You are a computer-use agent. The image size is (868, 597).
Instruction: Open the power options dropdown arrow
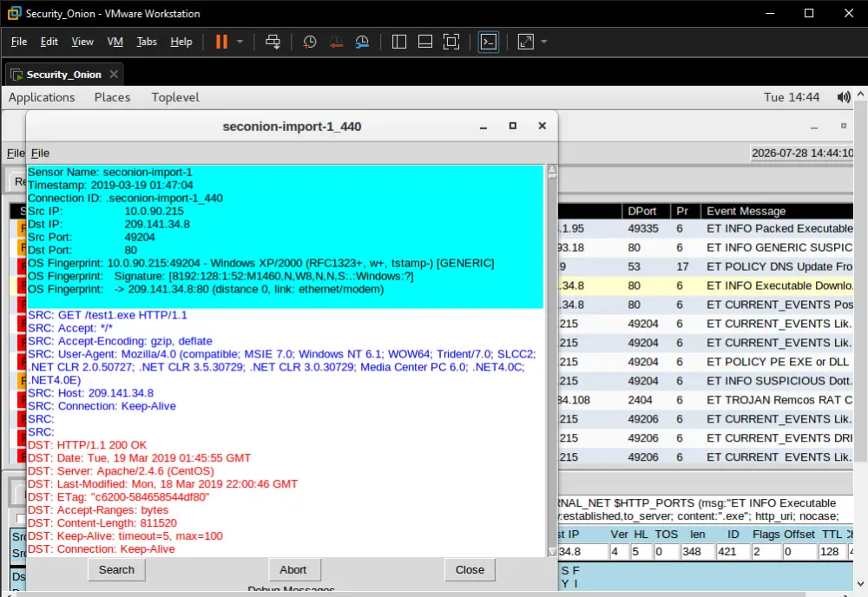240,42
